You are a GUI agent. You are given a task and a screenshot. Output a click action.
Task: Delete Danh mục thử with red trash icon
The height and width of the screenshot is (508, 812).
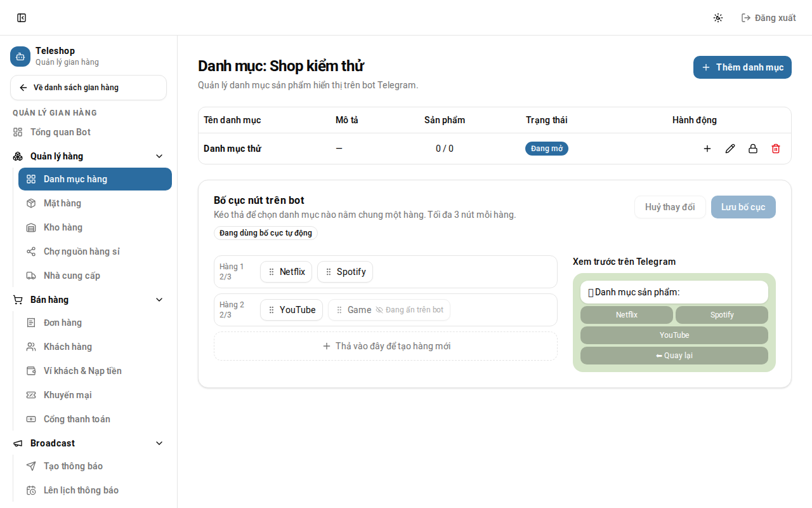pos(776,149)
